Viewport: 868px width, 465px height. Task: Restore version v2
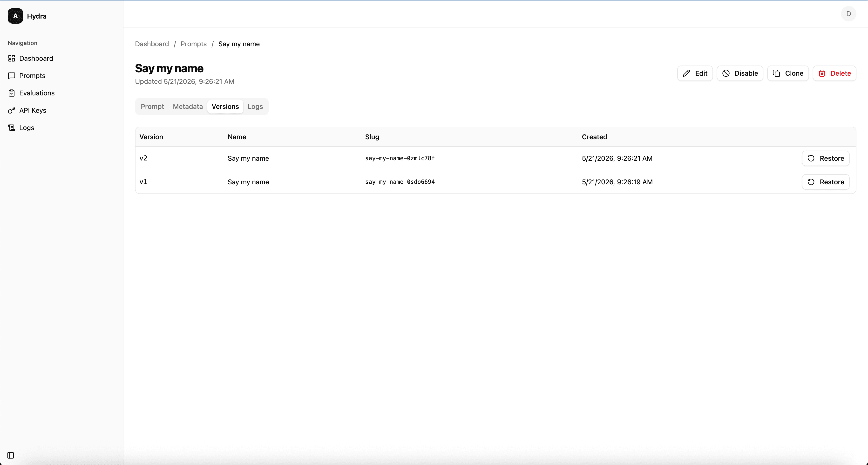coord(826,158)
